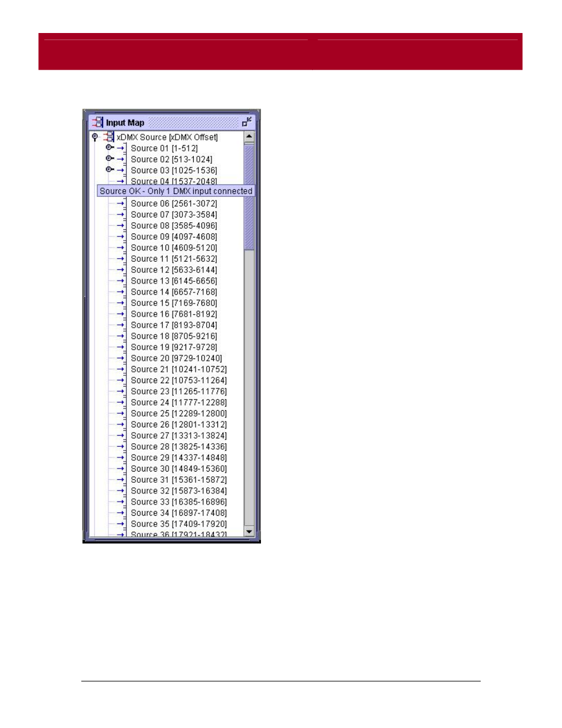Viewport: 562px width, 728px height.
Task: Click the Input Map panel minimize/dock icon
Action: pos(247,122)
